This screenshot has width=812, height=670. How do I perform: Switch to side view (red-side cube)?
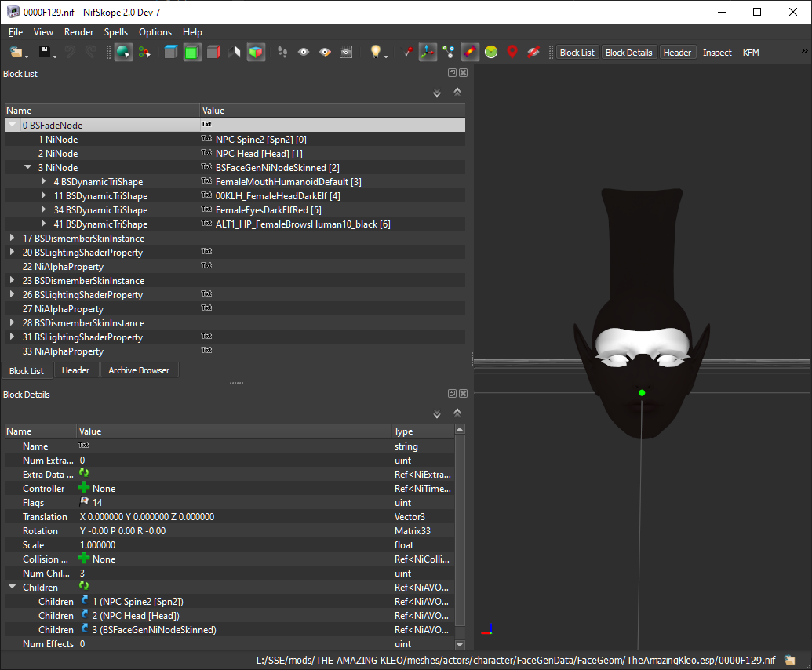(213, 53)
